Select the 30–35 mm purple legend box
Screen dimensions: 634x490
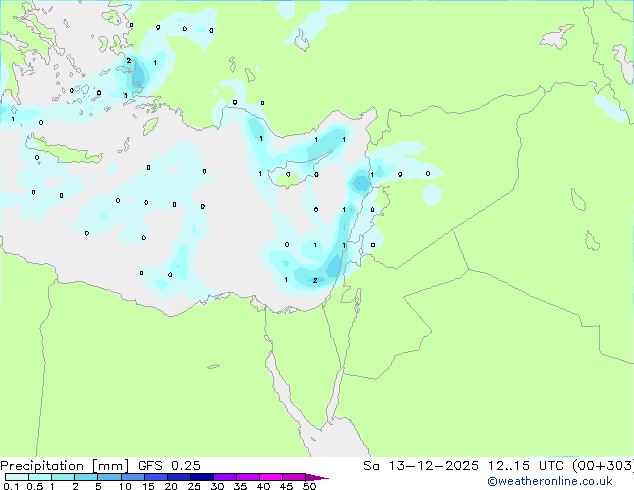[224, 477]
